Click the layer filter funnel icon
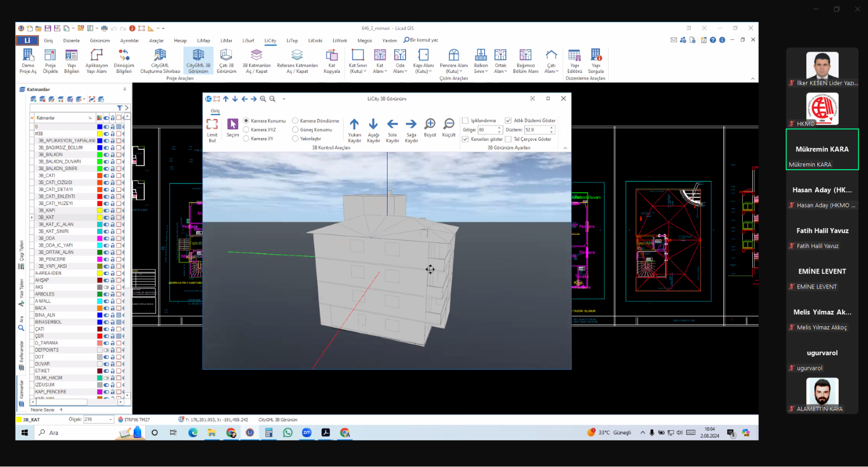The width and height of the screenshot is (868, 467). pos(119,108)
